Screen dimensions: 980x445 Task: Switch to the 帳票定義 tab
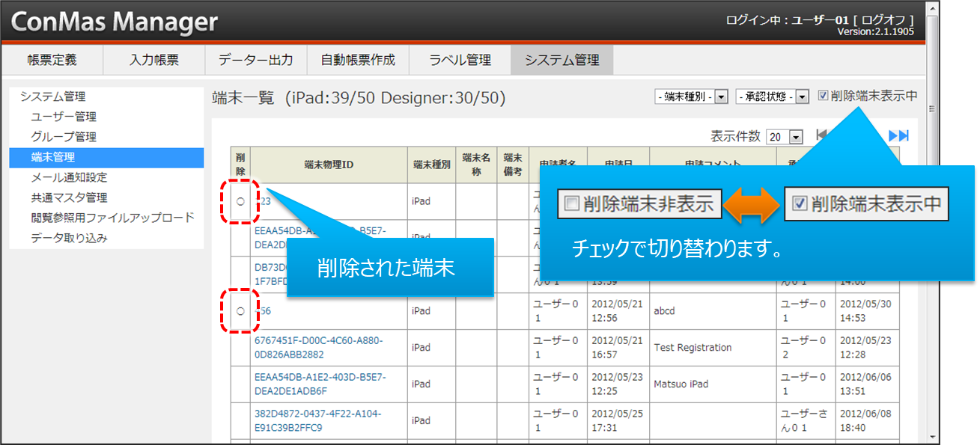pyautogui.click(x=52, y=60)
